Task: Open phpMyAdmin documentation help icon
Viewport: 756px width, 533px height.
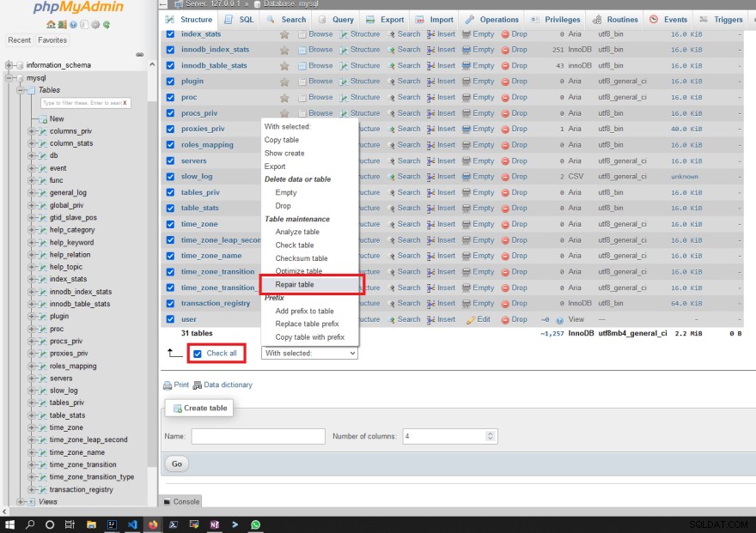Action: click(x=73, y=25)
